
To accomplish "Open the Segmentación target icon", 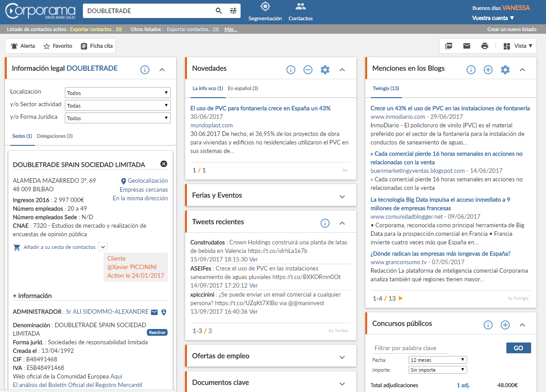I will 265,6.
